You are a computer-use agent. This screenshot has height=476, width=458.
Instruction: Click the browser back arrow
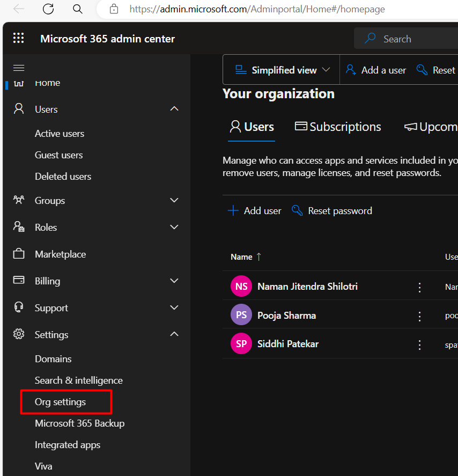pos(19,9)
